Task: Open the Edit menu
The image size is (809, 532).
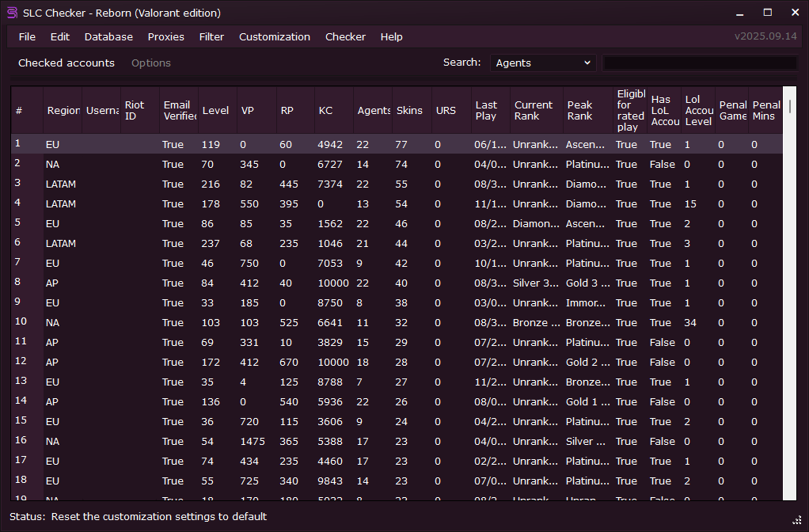Action: click(60, 36)
